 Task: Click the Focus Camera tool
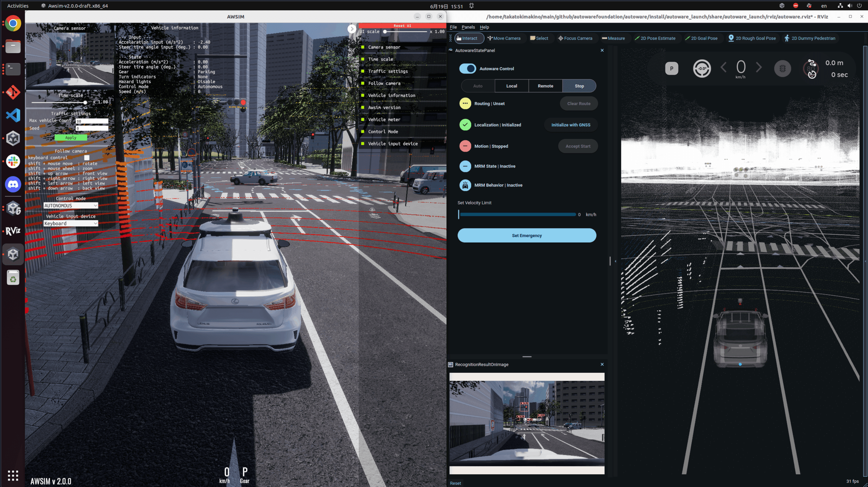pos(576,38)
